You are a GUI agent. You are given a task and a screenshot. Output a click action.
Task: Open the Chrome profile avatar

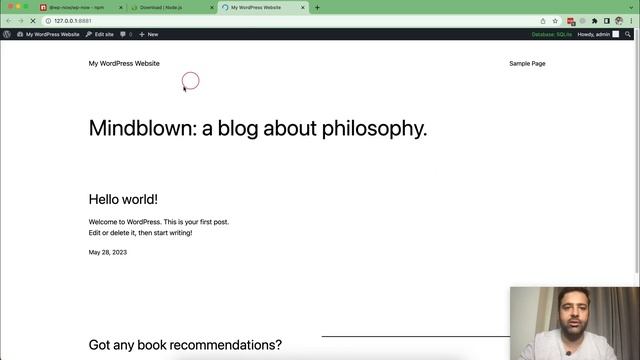click(619, 21)
